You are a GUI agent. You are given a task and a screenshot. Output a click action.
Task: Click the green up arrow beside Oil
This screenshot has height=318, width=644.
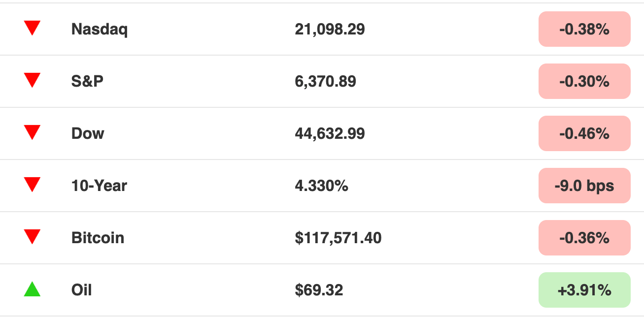[x=32, y=289]
